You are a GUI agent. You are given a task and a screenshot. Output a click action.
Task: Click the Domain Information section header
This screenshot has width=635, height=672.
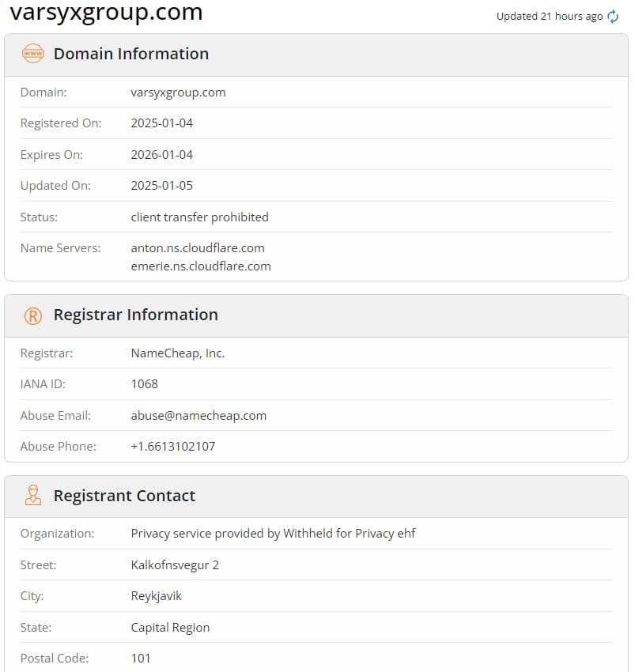316,55
